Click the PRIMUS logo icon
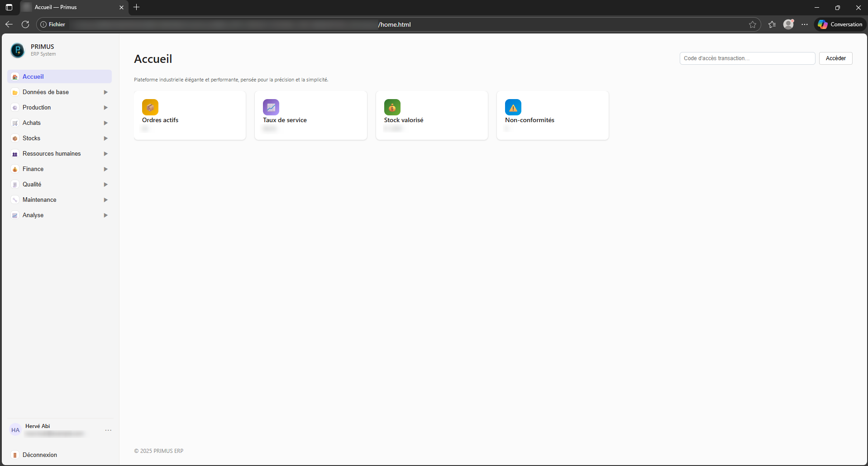The width and height of the screenshot is (868, 466). click(x=18, y=50)
